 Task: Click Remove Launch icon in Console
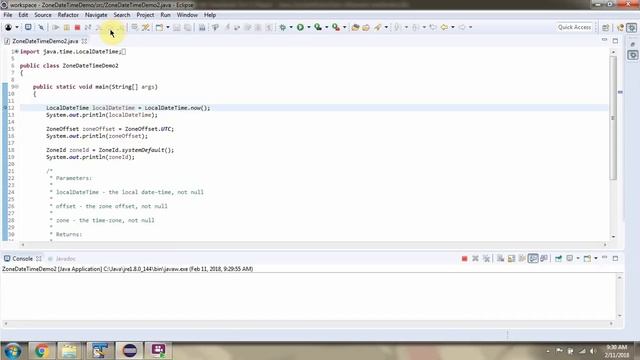pyautogui.click(x=475, y=258)
